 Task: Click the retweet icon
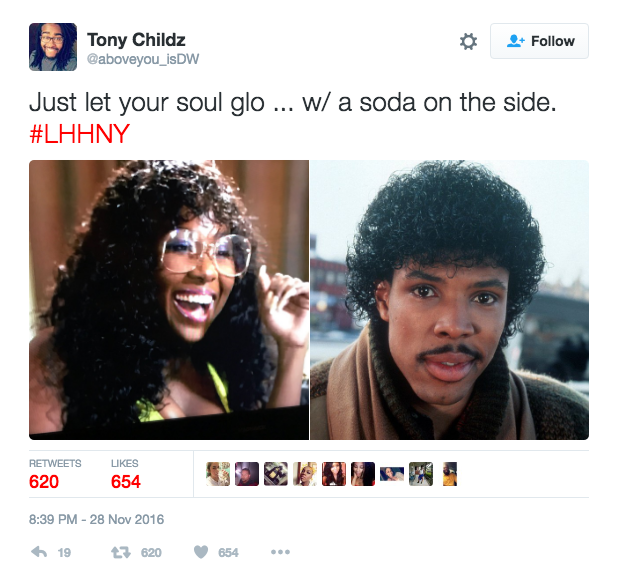(121, 552)
